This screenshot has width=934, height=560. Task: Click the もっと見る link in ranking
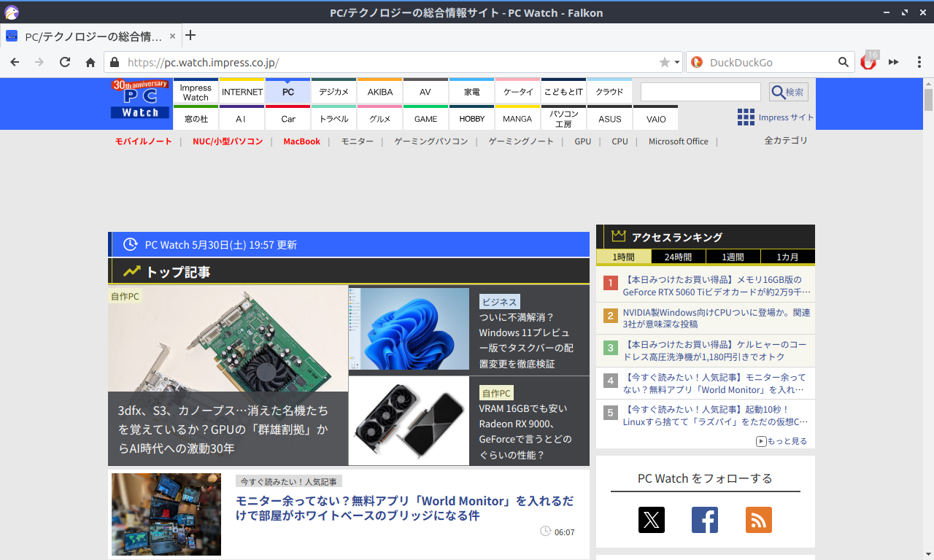point(781,441)
